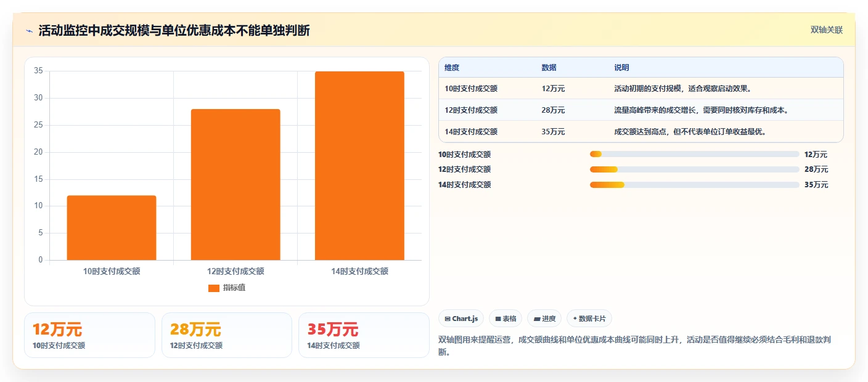The height and width of the screenshot is (382, 868).
Task: Click the description 活动初期的支付规模
Action: (x=683, y=89)
